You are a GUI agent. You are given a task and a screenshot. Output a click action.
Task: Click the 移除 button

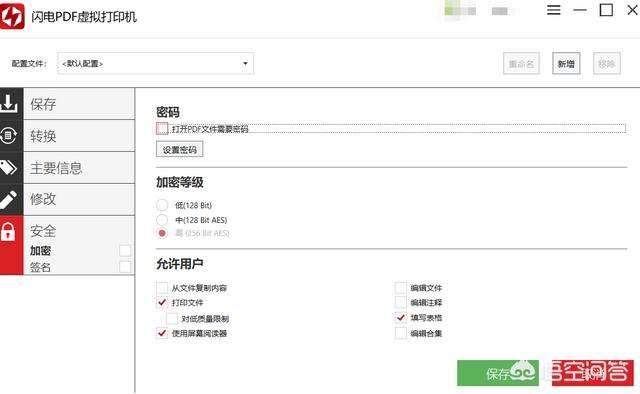[607, 64]
